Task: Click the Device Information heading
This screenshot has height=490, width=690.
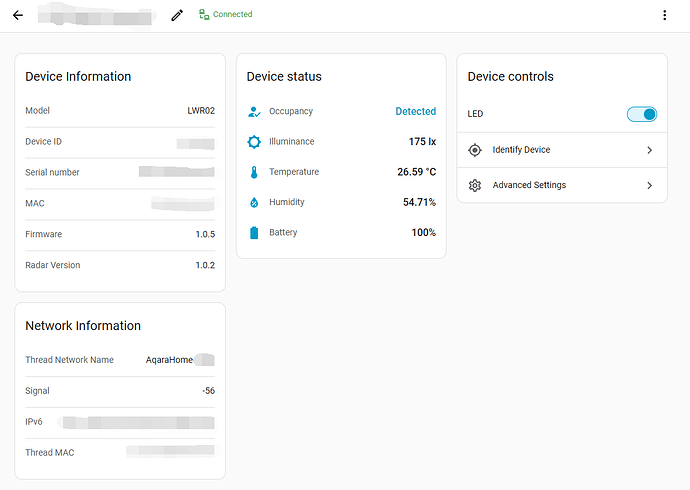Action: (x=78, y=77)
